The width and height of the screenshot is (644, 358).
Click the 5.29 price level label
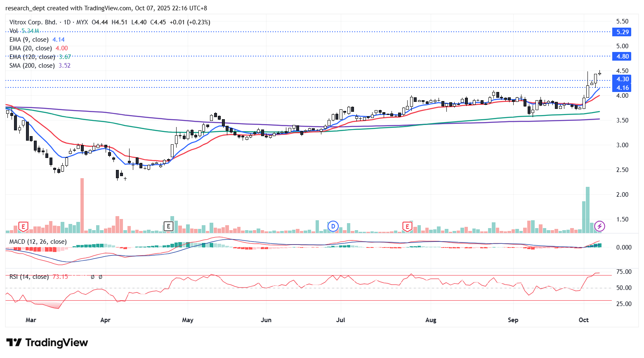tap(623, 32)
